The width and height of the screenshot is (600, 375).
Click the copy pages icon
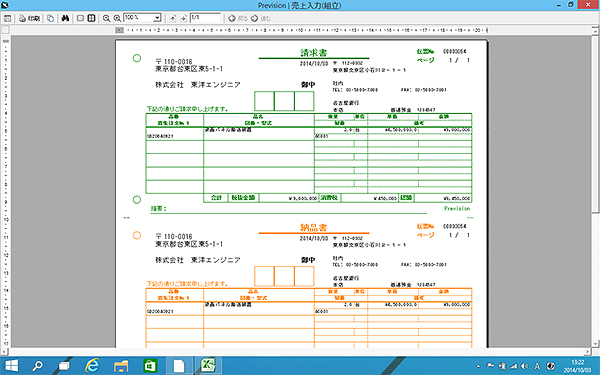51,18
